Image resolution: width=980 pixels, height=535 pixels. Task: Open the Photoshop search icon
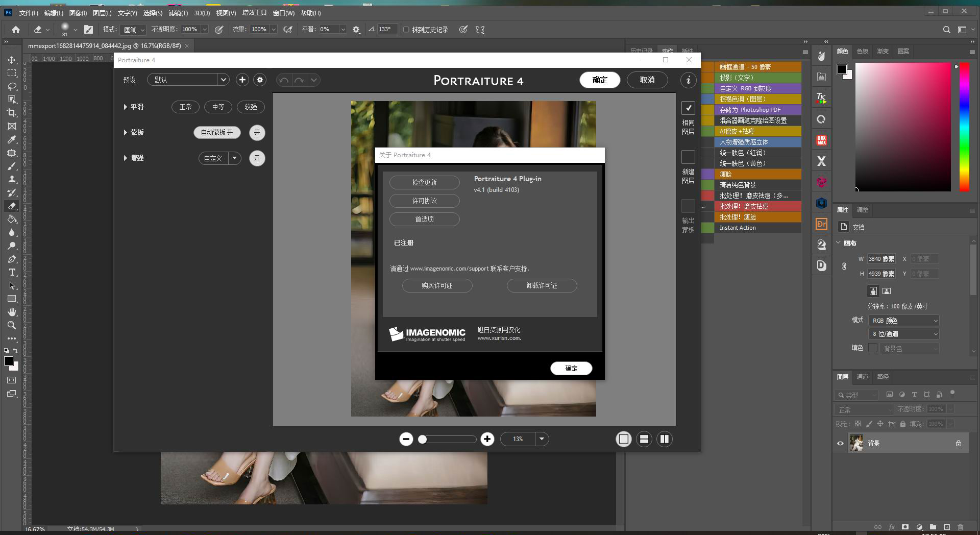coord(946,30)
